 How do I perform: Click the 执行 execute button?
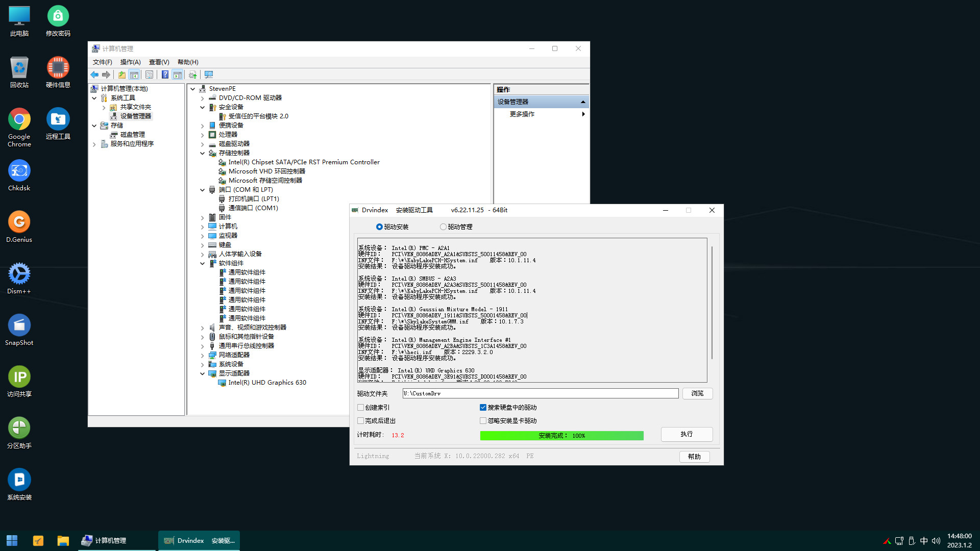687,434
